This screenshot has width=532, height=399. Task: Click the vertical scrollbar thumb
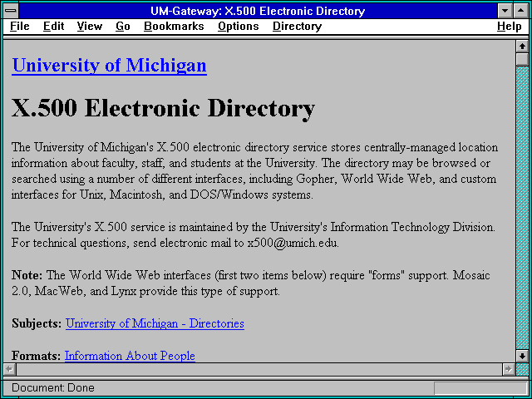(x=522, y=59)
